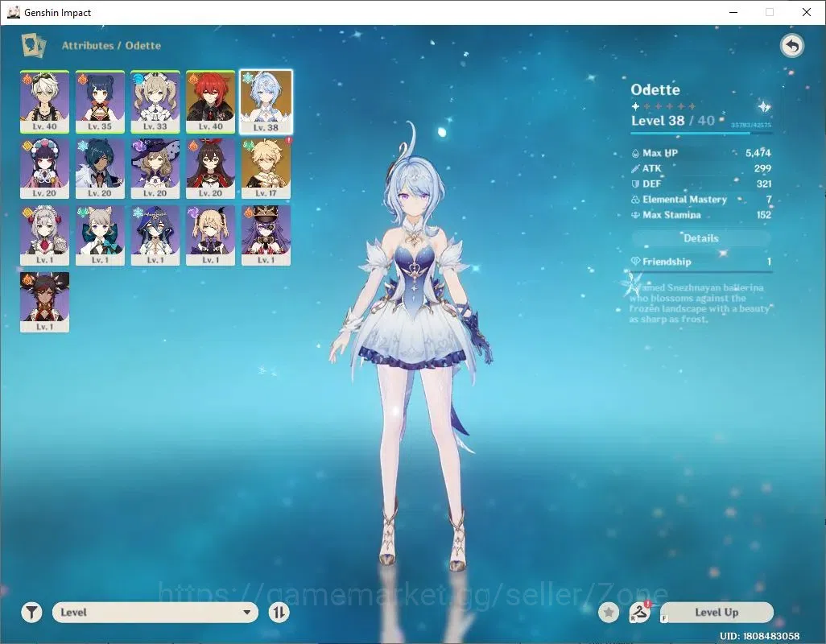Select the Lv. 35 pyro character portrait

(100, 101)
